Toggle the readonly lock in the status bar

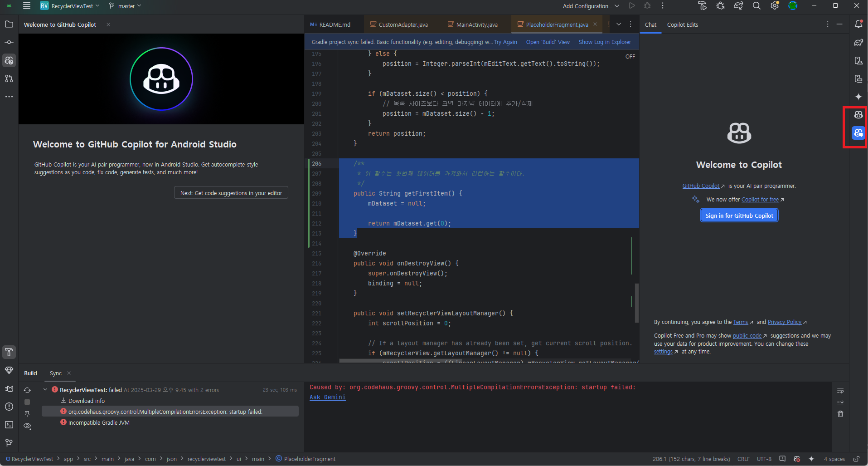pos(856,459)
